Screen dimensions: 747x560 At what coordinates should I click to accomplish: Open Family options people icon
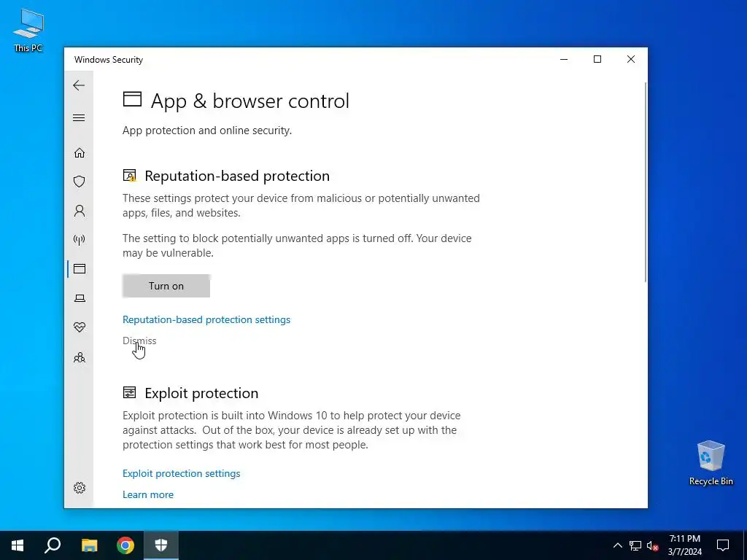(79, 357)
